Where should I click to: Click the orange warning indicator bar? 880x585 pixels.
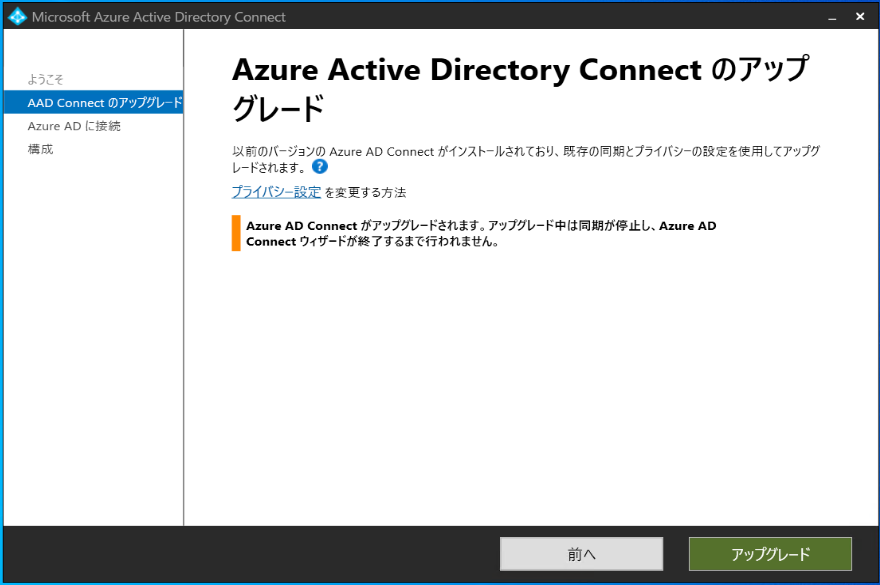click(236, 233)
